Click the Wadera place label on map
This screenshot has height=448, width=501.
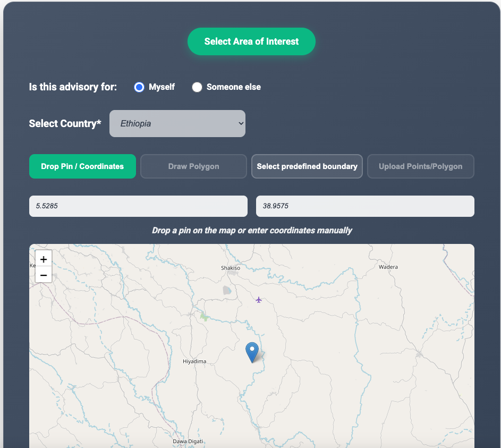[388, 267]
